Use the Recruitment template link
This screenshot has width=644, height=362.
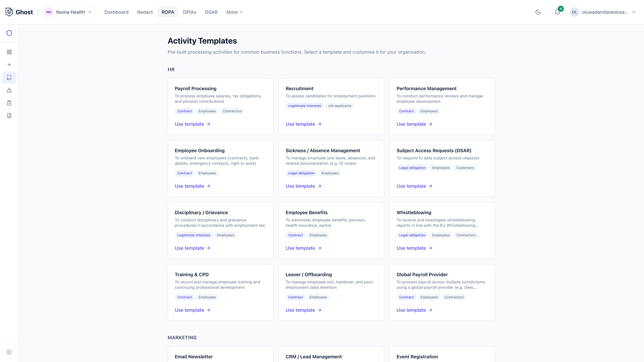click(304, 124)
